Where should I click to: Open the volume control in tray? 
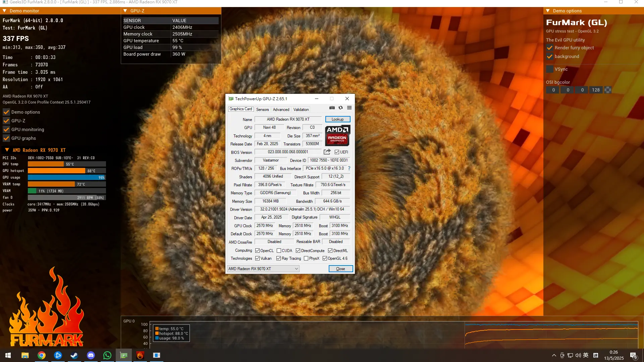tap(578, 355)
